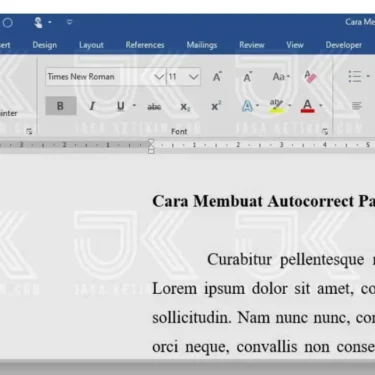375x375 pixels.
Task: Open the View tab
Action: pos(295,45)
